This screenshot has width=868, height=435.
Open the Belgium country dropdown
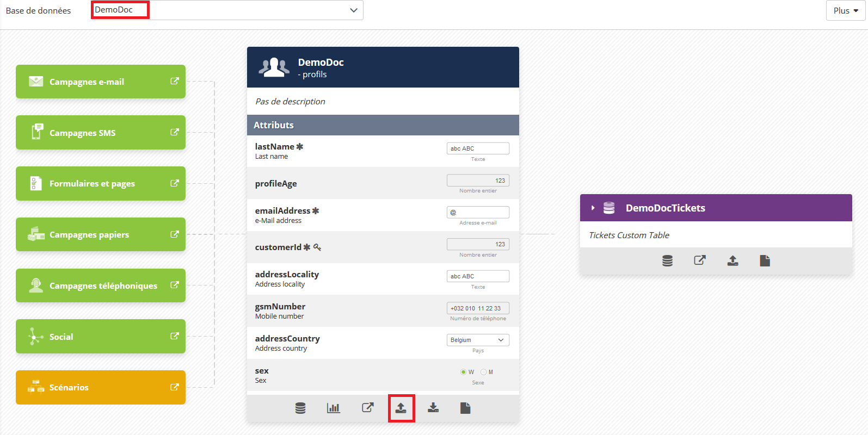pyautogui.click(x=478, y=340)
